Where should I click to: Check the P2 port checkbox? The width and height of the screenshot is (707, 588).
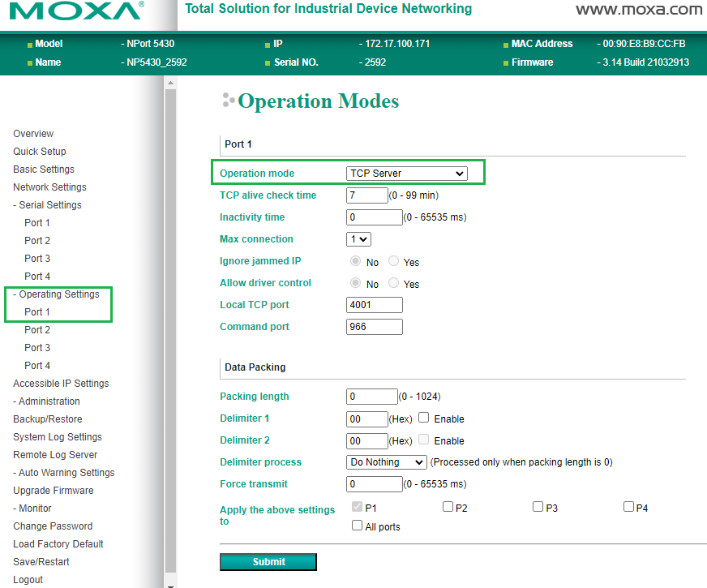[448, 507]
